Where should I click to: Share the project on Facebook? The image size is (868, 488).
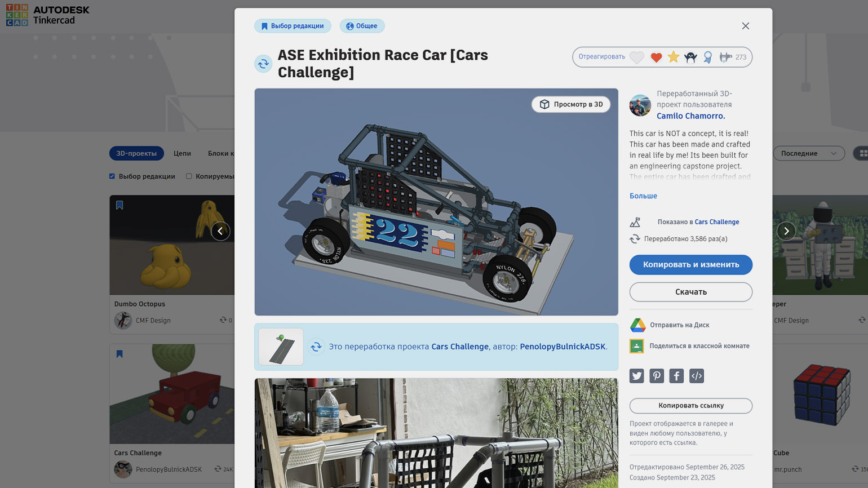[676, 376]
